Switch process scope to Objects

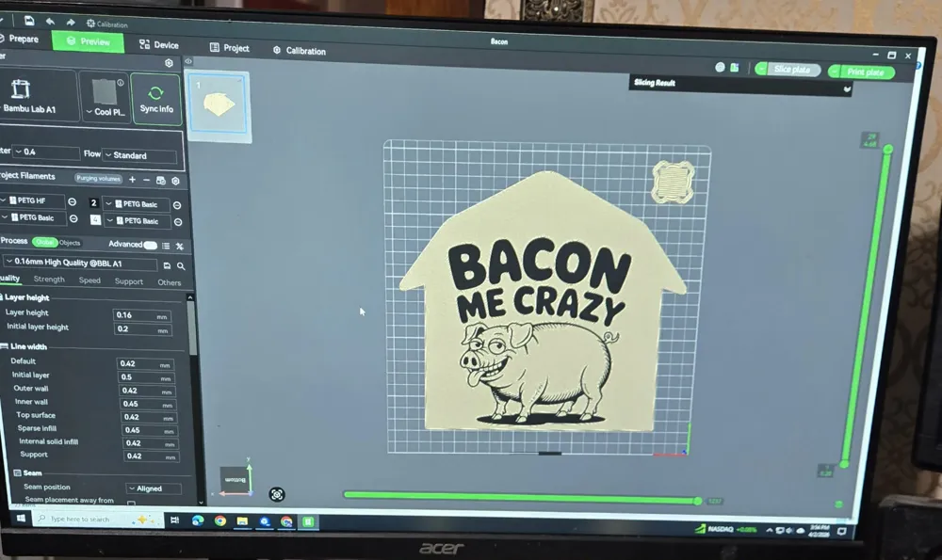coord(70,243)
